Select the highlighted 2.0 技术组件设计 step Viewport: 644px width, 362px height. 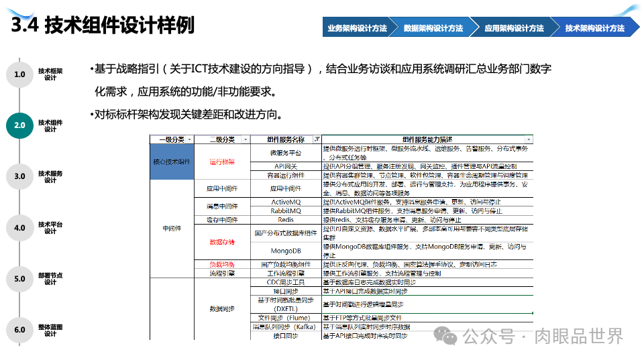19,125
